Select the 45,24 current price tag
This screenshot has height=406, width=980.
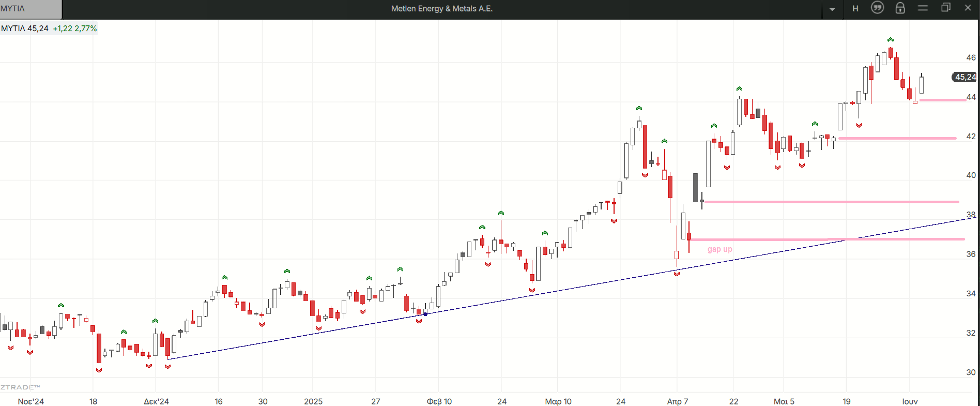[964, 77]
